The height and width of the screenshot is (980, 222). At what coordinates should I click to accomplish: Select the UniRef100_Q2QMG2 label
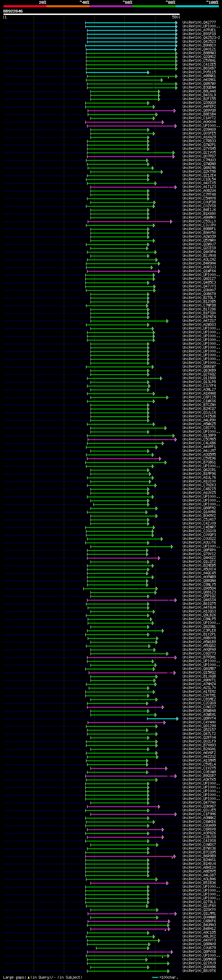point(199,57)
